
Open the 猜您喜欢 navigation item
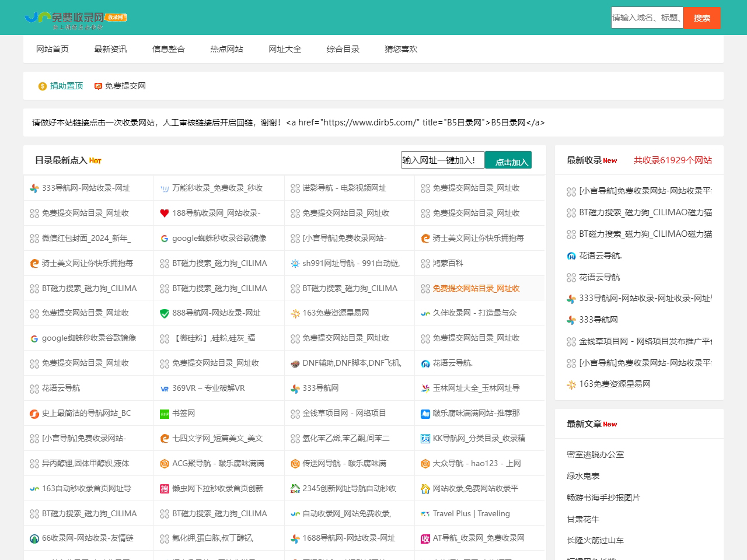click(x=401, y=49)
